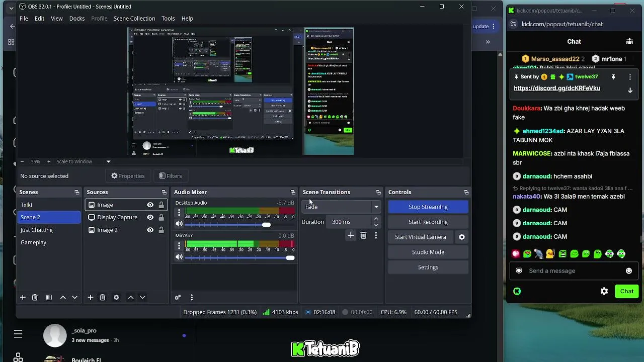This screenshot has height=362, width=644.
Task: Open the Fade transition dropdown
Action: [x=342, y=207]
